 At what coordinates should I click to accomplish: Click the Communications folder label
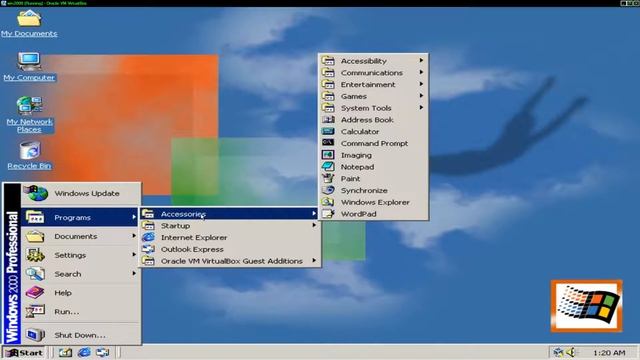371,73
